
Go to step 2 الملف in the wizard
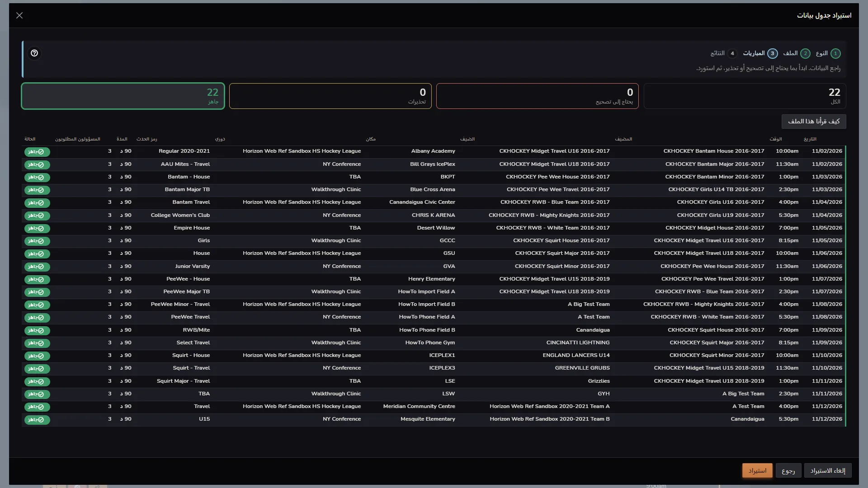coord(797,53)
